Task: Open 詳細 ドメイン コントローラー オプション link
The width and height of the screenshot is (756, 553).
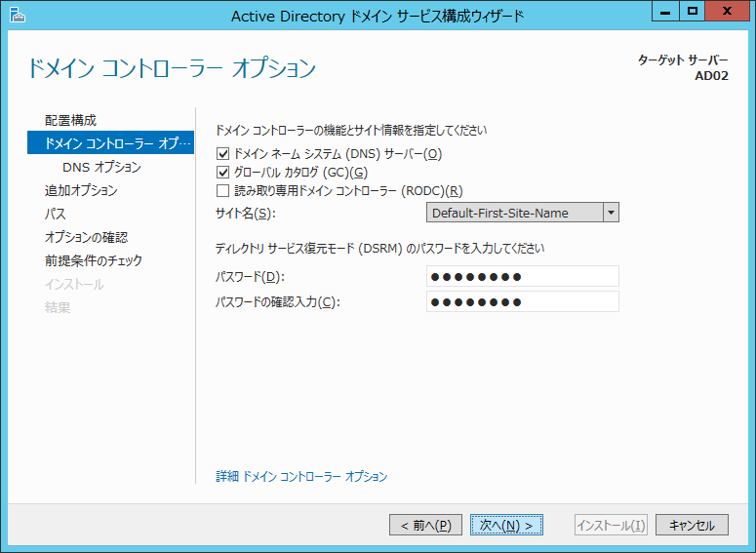Action: click(301, 477)
